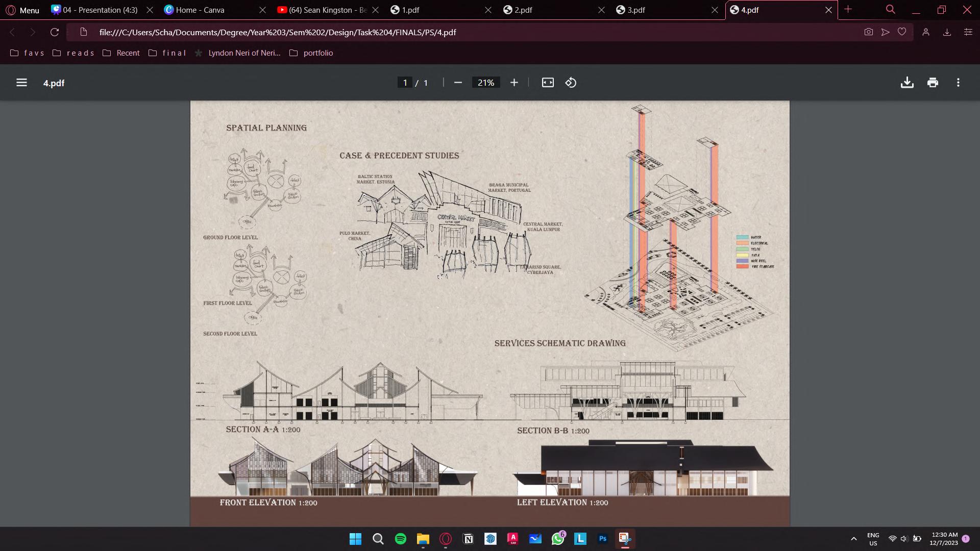Reload the current page

tap(55, 32)
